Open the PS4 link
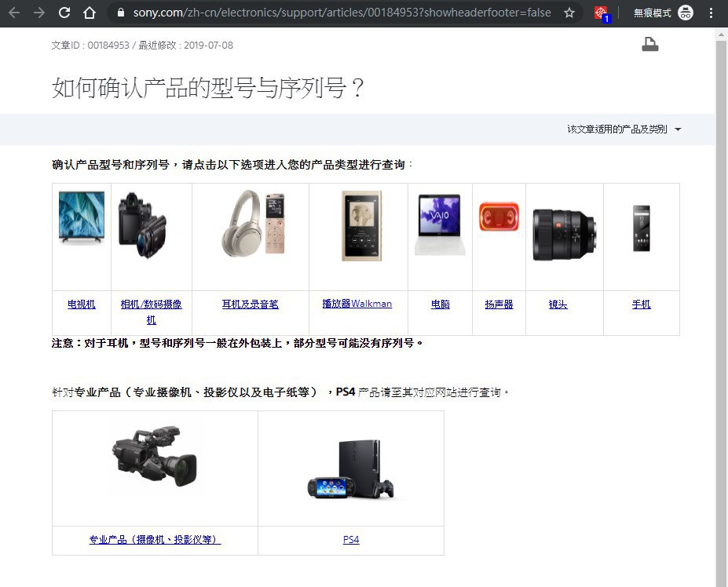The image size is (728, 587). 351,540
